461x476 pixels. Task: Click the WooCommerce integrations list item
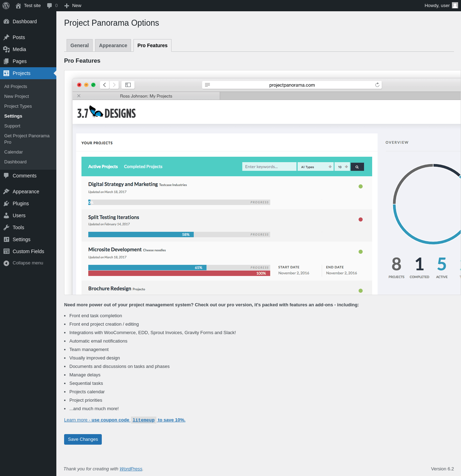pyautogui.click(x=152, y=333)
